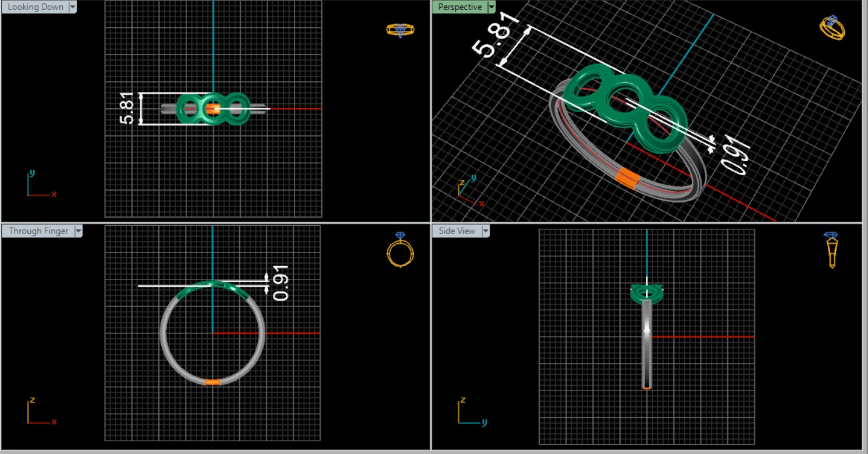Click the Side View viewport title
This screenshot has width=868, height=454.
[457, 231]
